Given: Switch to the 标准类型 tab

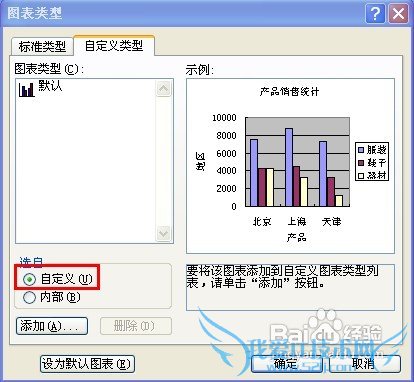Looking at the screenshot, I should [x=42, y=46].
